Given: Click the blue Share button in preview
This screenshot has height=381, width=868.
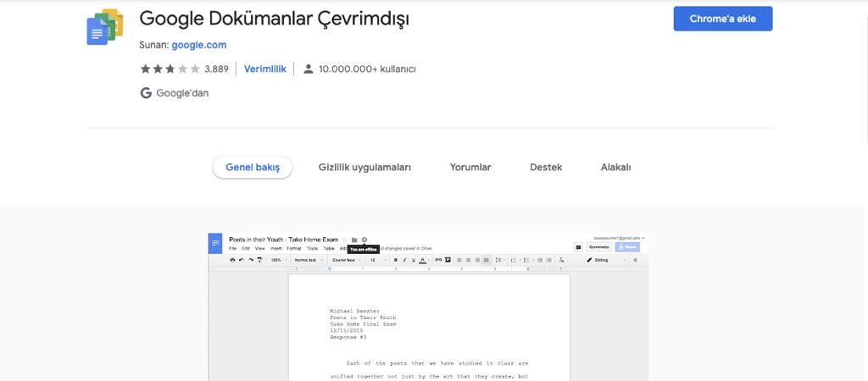Looking at the screenshot, I should pyautogui.click(x=627, y=247).
